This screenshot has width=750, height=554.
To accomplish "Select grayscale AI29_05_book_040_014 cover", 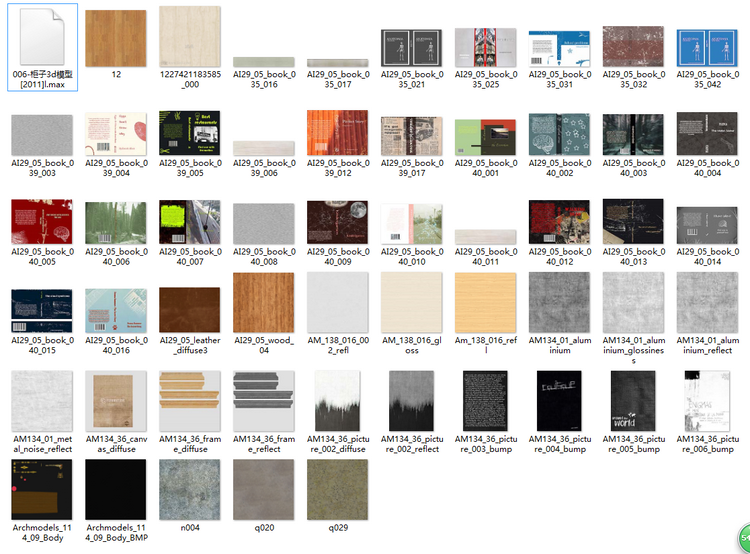I will [707, 225].
